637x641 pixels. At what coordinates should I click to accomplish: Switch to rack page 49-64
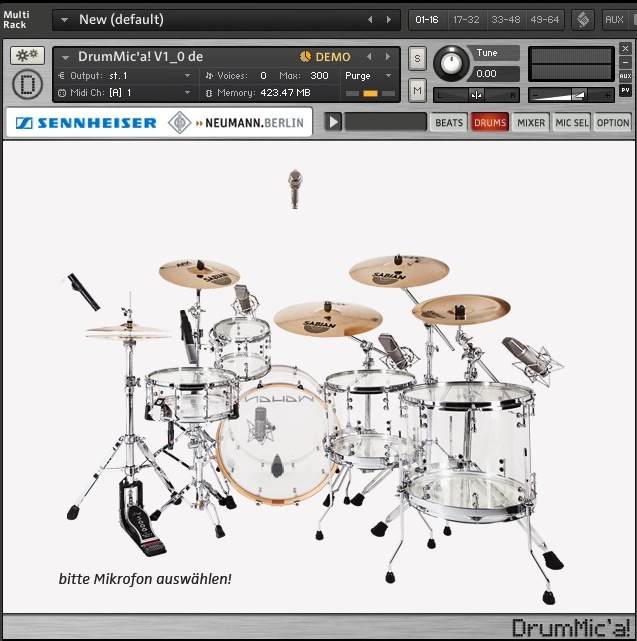[x=544, y=20]
